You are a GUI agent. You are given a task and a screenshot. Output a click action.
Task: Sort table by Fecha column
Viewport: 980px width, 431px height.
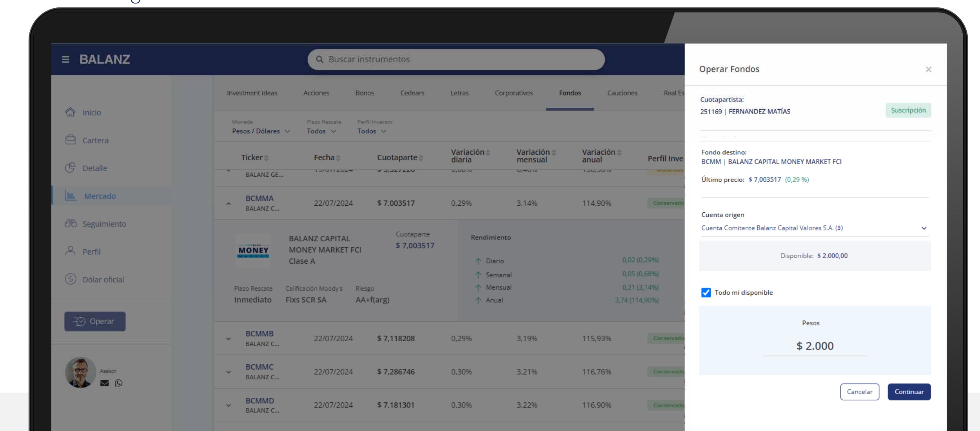327,158
